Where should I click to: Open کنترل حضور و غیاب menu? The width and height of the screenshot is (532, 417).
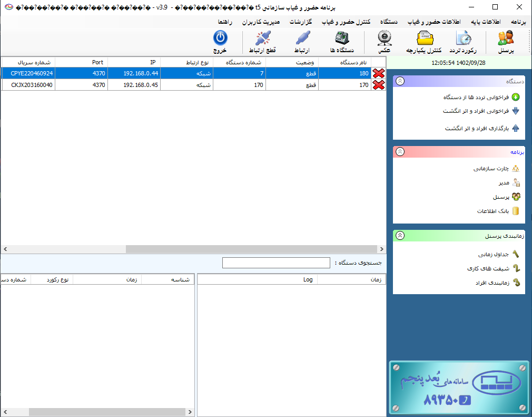(x=346, y=22)
